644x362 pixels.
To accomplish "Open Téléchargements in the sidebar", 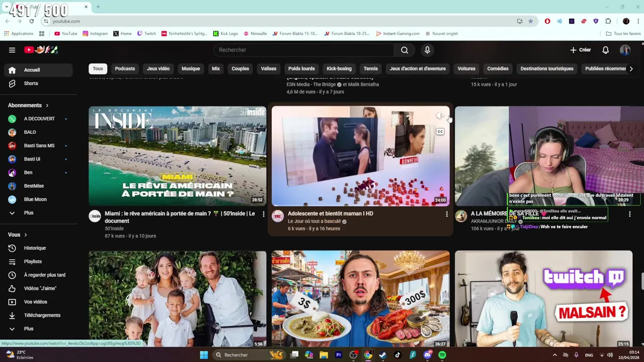I will (38, 315).
